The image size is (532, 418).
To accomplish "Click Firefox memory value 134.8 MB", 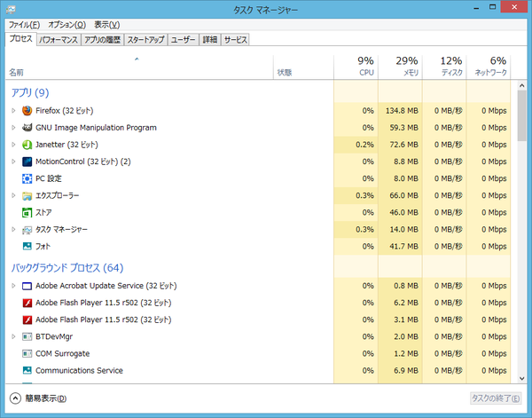I will (x=402, y=111).
